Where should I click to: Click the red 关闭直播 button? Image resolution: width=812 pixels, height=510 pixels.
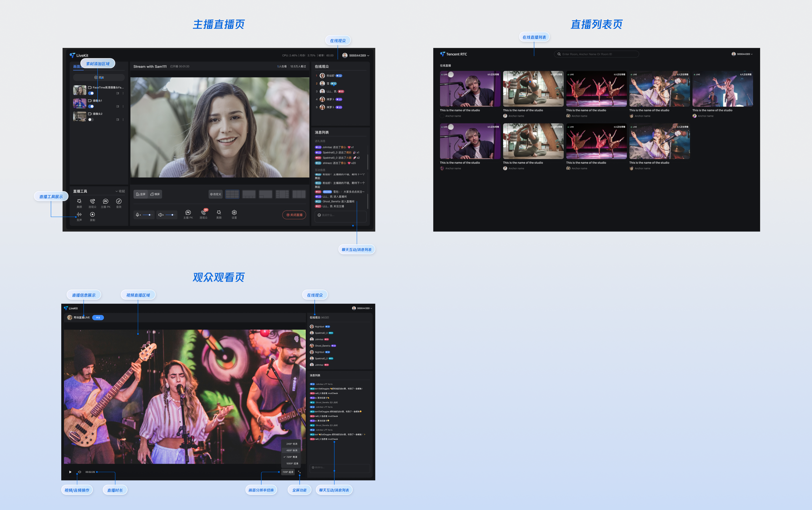coord(294,215)
